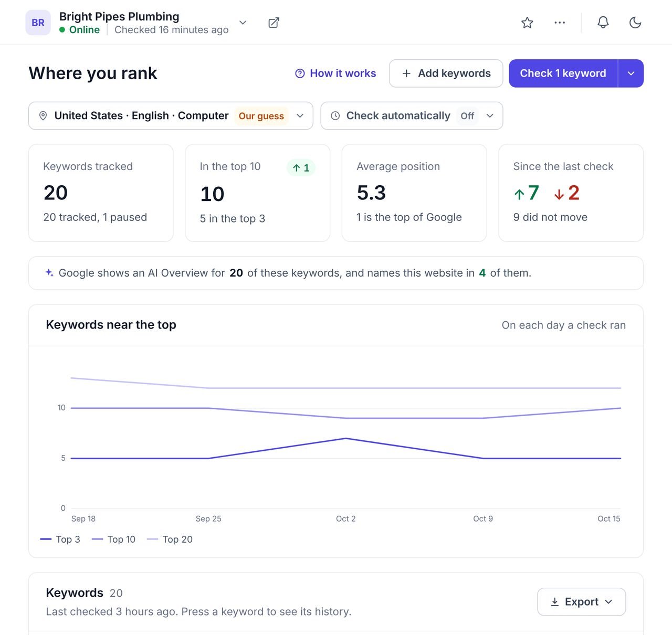Screen dimensions: 672x635
Task: Click the Keywords tracked value 20
Action: 56,193
